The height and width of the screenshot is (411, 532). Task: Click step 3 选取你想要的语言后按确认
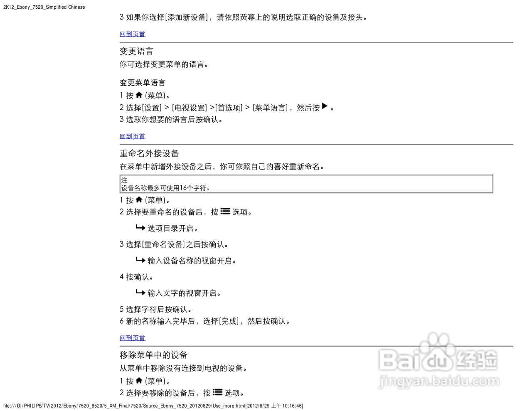(171, 120)
